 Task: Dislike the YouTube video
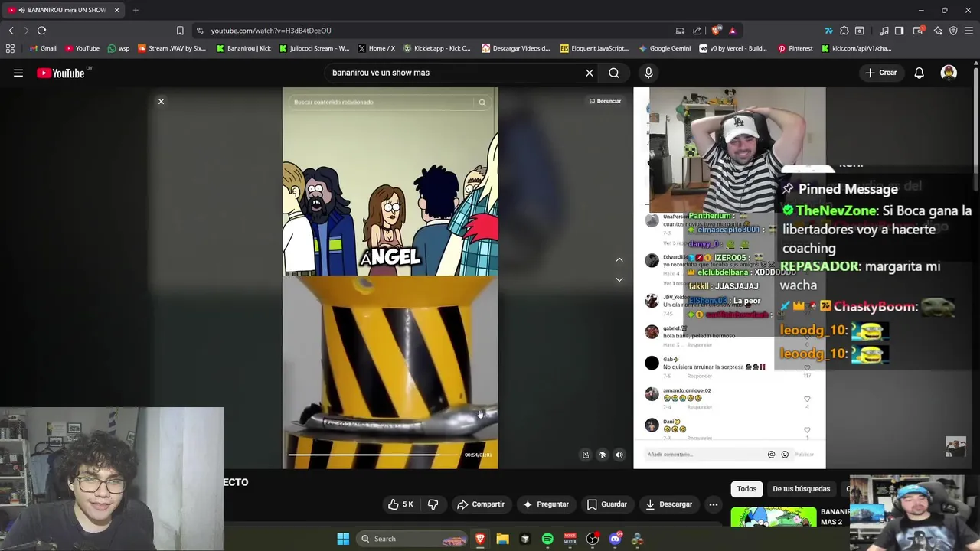tap(433, 504)
